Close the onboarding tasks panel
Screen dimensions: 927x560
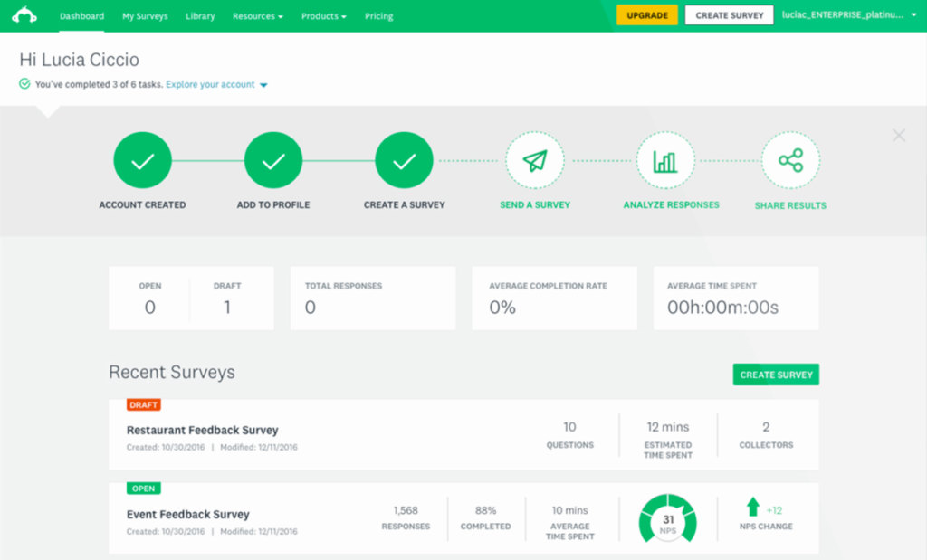point(898,136)
